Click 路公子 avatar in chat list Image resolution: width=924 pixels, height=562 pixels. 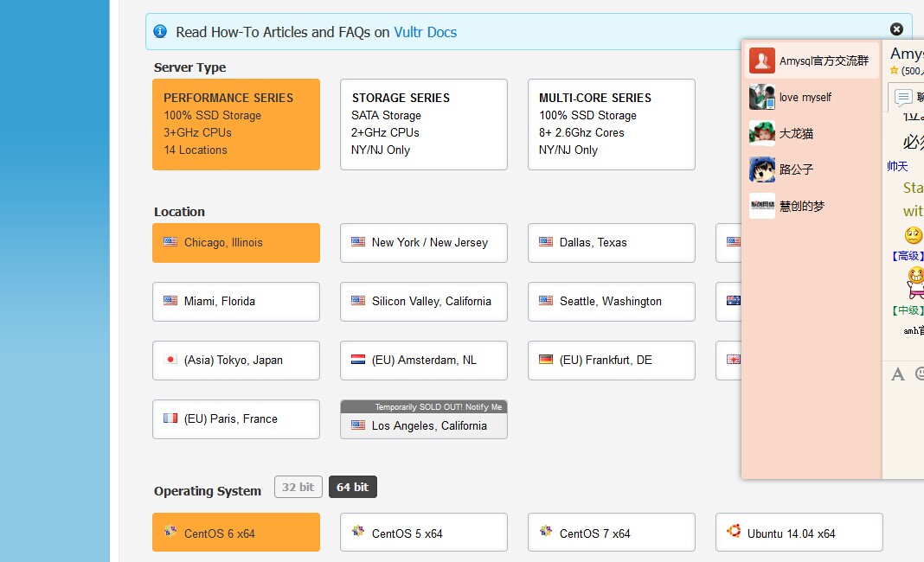pos(762,169)
